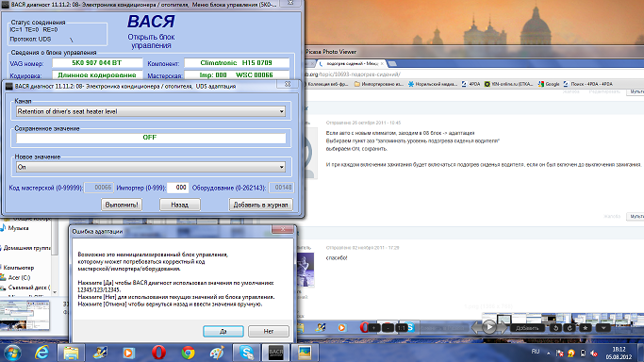Click the Добавить button in Picasa viewer

(527, 327)
